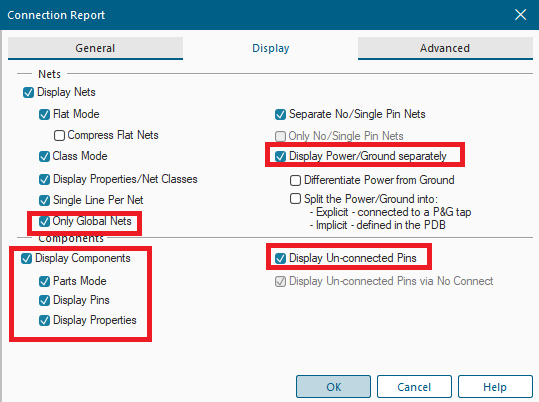Image resolution: width=539 pixels, height=402 pixels.
Task: Uncheck Single Line Per Net
Action: click(x=44, y=200)
